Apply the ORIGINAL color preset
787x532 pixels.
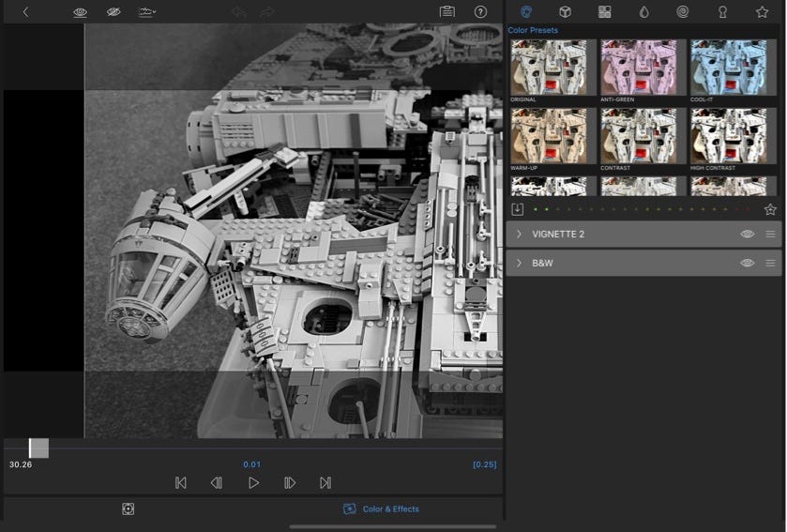click(553, 68)
